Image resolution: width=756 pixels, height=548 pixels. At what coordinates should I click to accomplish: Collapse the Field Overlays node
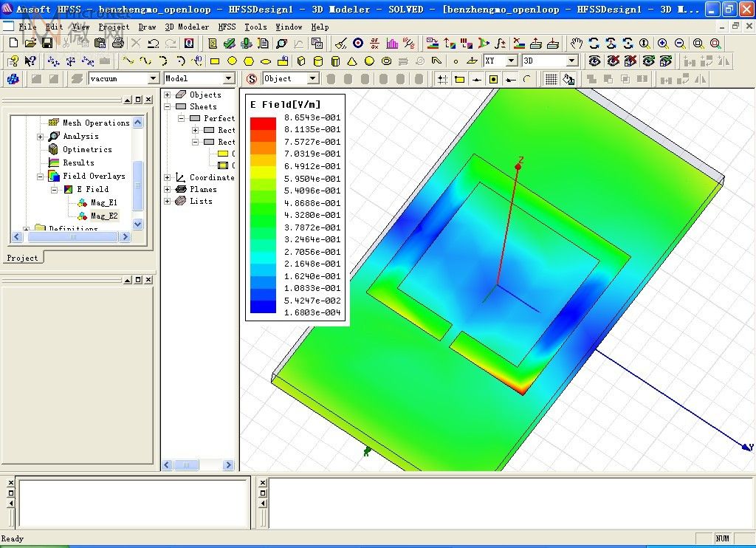point(41,177)
